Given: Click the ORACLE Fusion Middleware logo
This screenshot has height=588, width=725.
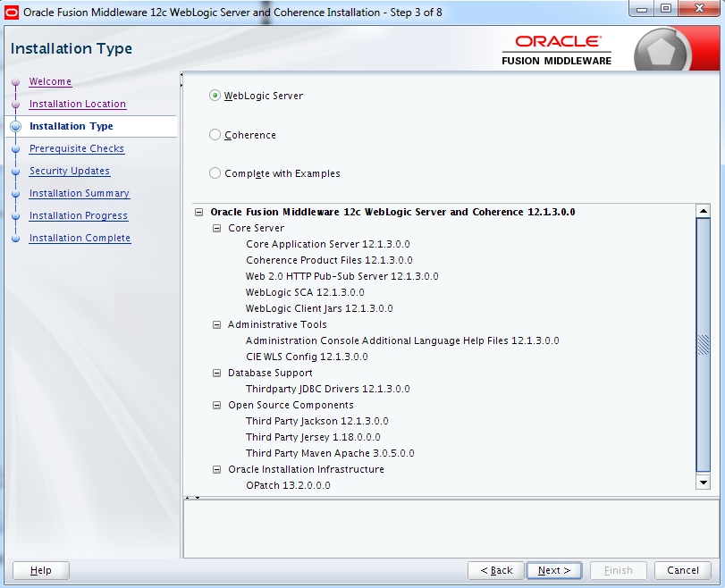Looking at the screenshot, I should (556, 41).
